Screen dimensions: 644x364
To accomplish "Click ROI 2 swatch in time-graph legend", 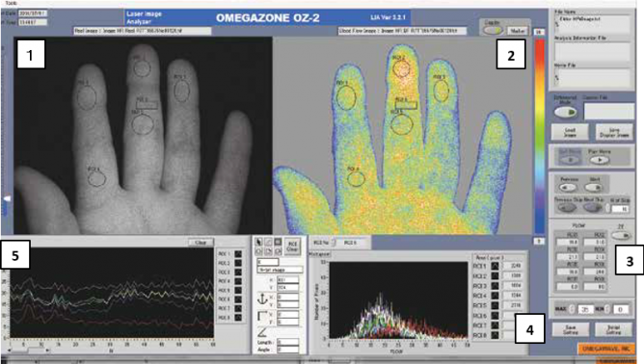I will [x=238, y=263].
